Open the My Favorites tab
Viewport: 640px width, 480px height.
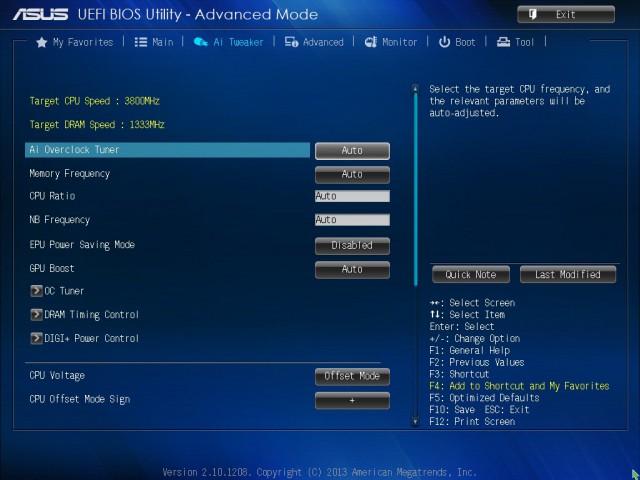[x=75, y=42]
